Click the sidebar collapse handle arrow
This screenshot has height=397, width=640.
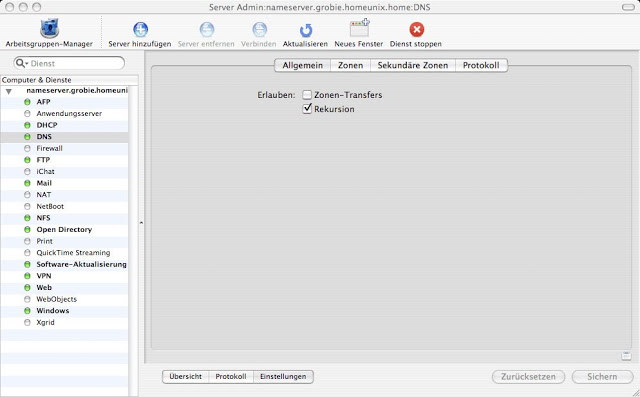point(141,223)
